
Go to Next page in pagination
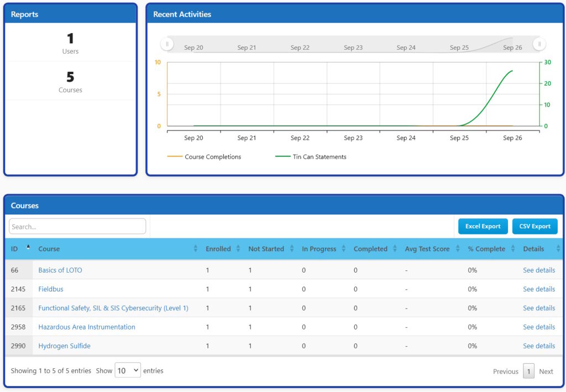(x=546, y=372)
